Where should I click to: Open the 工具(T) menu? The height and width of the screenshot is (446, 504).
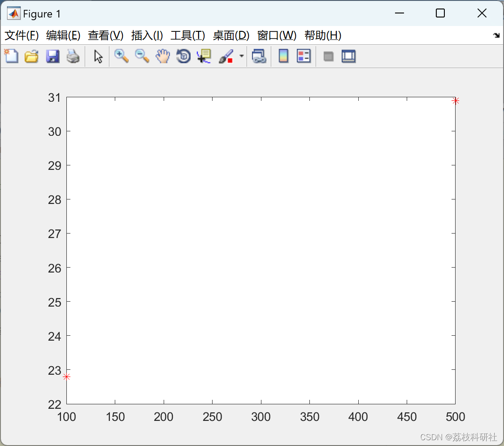(188, 35)
